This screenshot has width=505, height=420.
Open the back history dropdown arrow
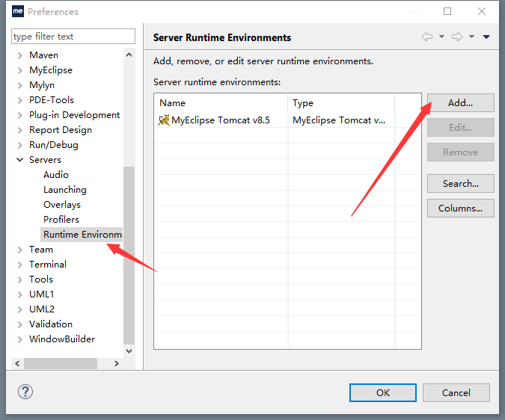pyautogui.click(x=442, y=37)
